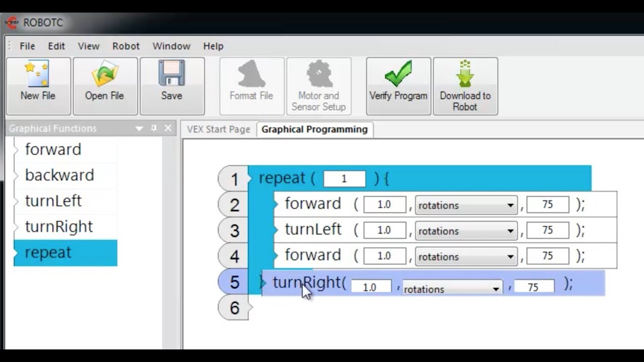644x362 pixels.
Task: Open the View menu
Action: [89, 46]
